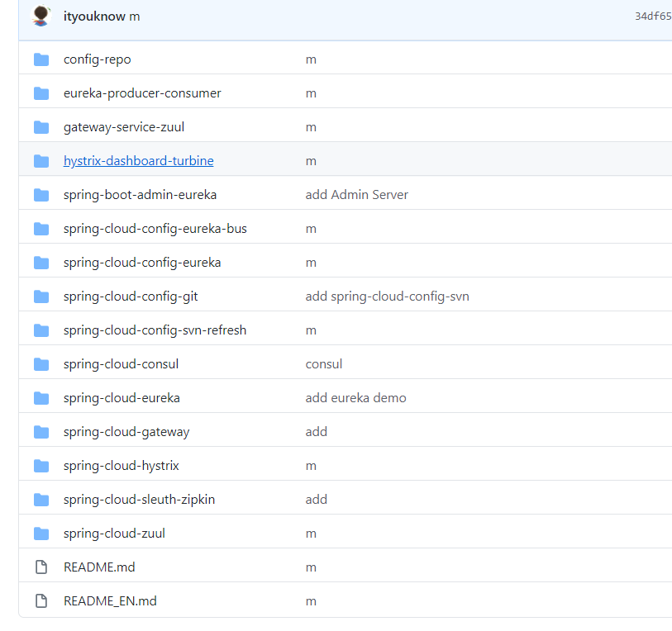
Task: Open the spring-cloud-config-eureka directory
Action: click(x=142, y=263)
